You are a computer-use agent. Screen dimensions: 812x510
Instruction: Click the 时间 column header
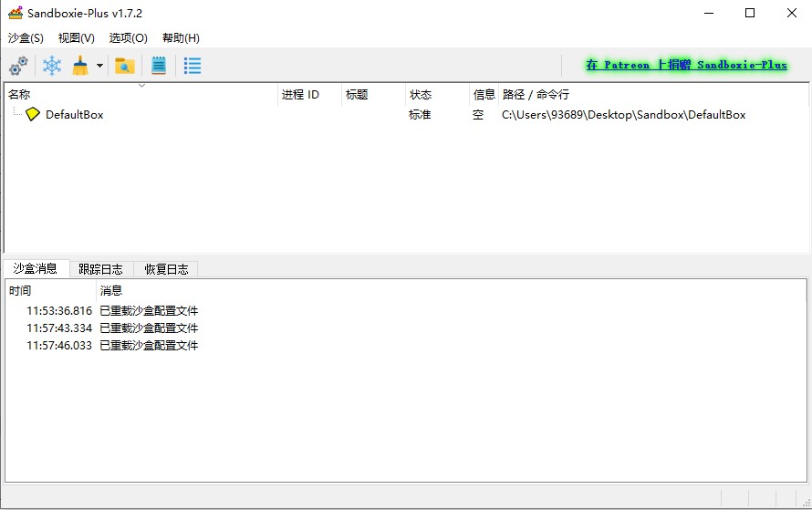(51, 290)
